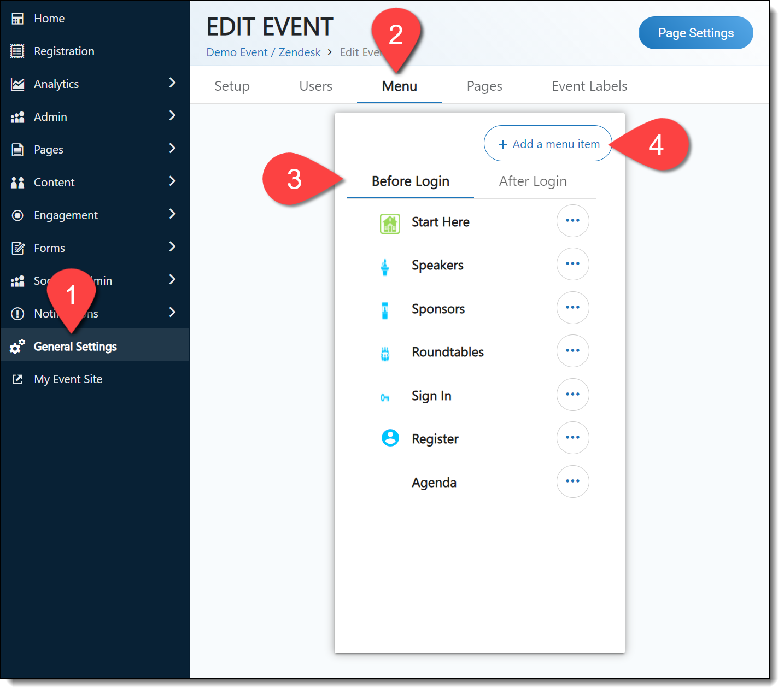Open the Event Labels tab
Viewport: 784px width, 693px height.
point(589,86)
